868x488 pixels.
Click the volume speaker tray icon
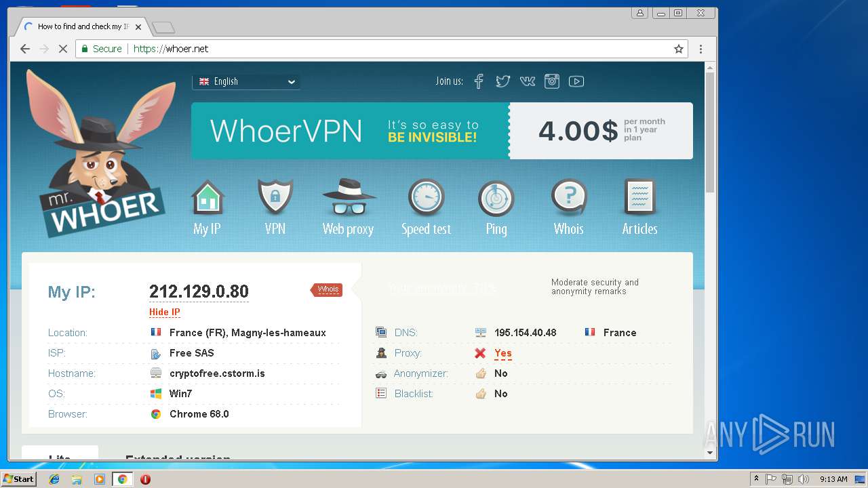pos(804,479)
